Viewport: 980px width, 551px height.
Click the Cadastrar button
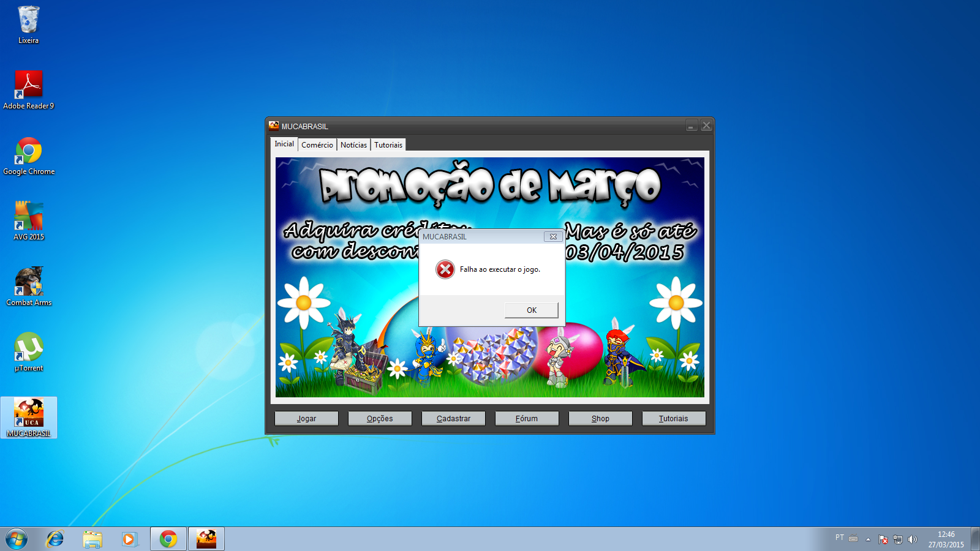[x=453, y=418]
